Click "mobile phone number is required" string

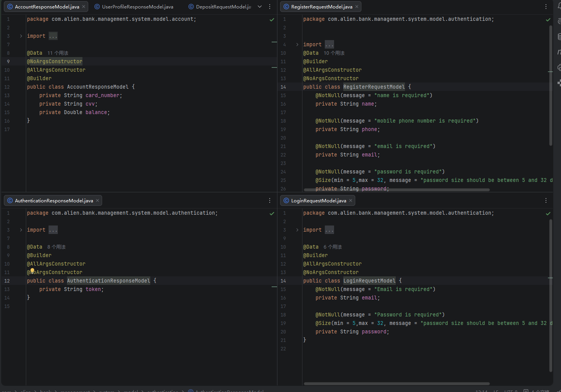(x=425, y=121)
